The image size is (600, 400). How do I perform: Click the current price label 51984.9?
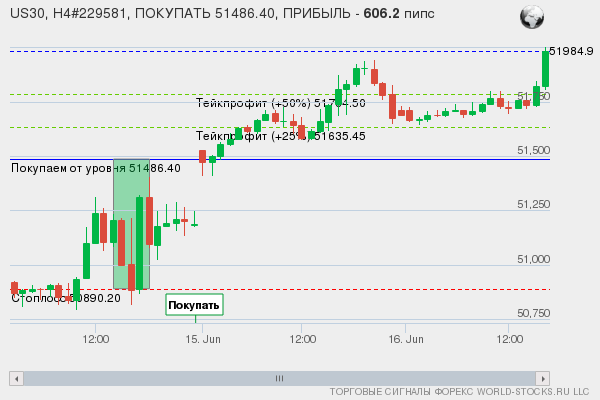pyautogui.click(x=571, y=51)
